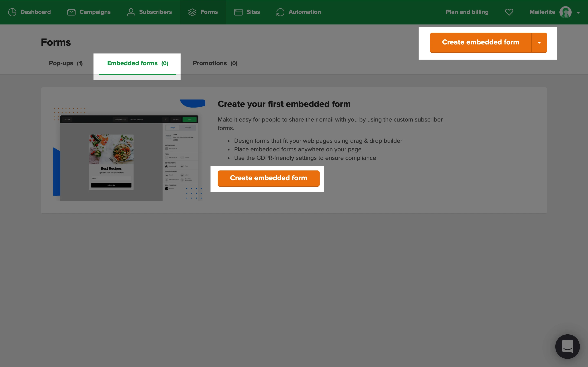Open Create embedded form dropdown arrow
The image size is (588, 367).
pyautogui.click(x=539, y=43)
